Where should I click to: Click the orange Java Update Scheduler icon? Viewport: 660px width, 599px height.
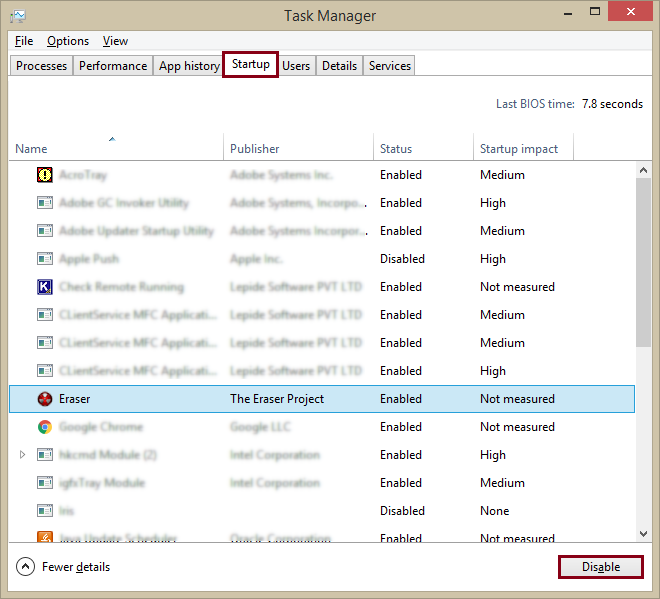click(x=45, y=537)
